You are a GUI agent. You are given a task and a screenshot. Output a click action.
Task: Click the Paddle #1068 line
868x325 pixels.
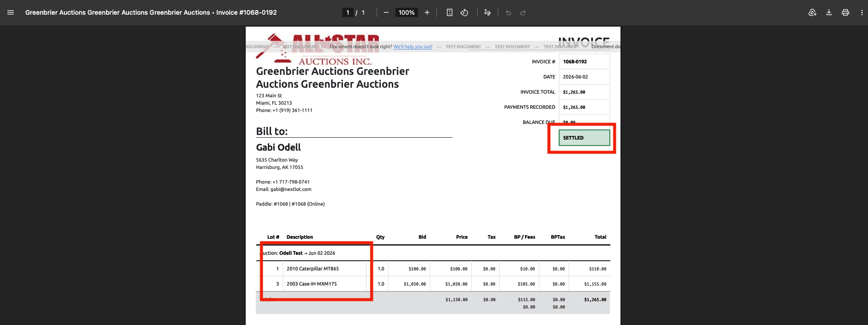[x=290, y=204]
